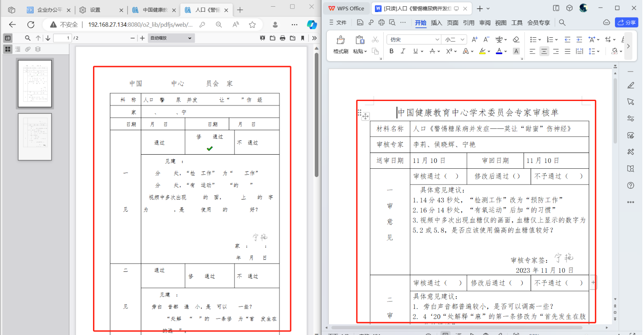
Task: Clear formatting with the eraser icon
Action: pos(516,39)
